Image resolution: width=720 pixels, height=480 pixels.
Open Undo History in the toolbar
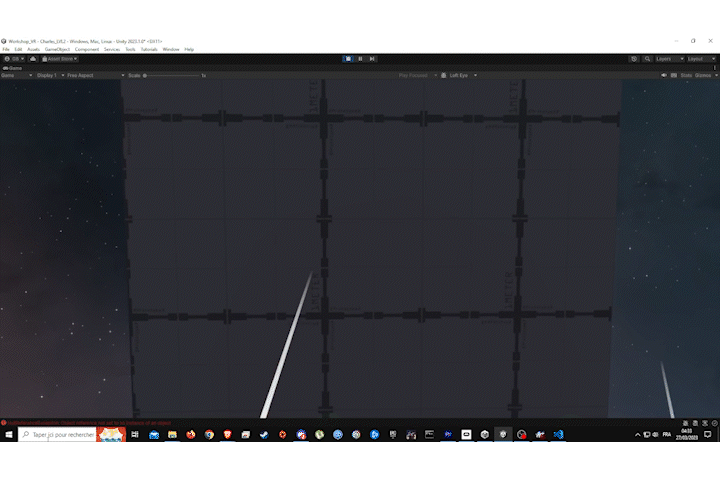pos(634,59)
